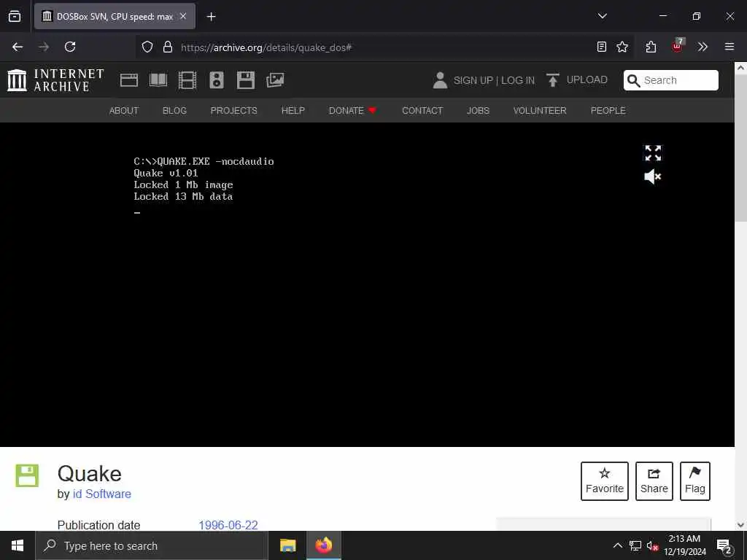Viewport: 747px width, 560px height.
Task: Open taskbar network icon
Action: 635,545
